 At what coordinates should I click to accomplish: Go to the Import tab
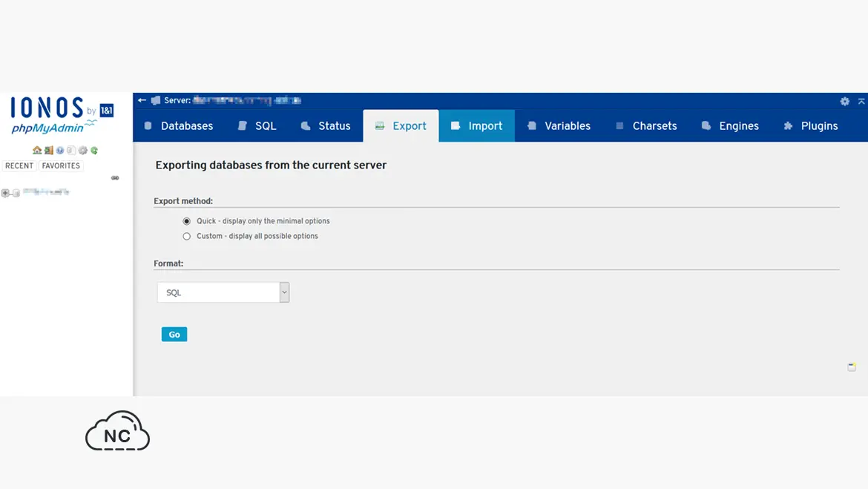pyautogui.click(x=476, y=125)
